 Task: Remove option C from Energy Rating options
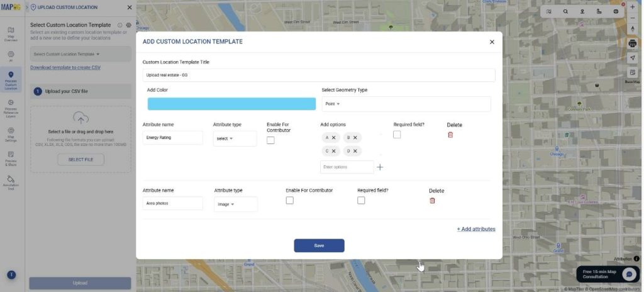coord(333,151)
